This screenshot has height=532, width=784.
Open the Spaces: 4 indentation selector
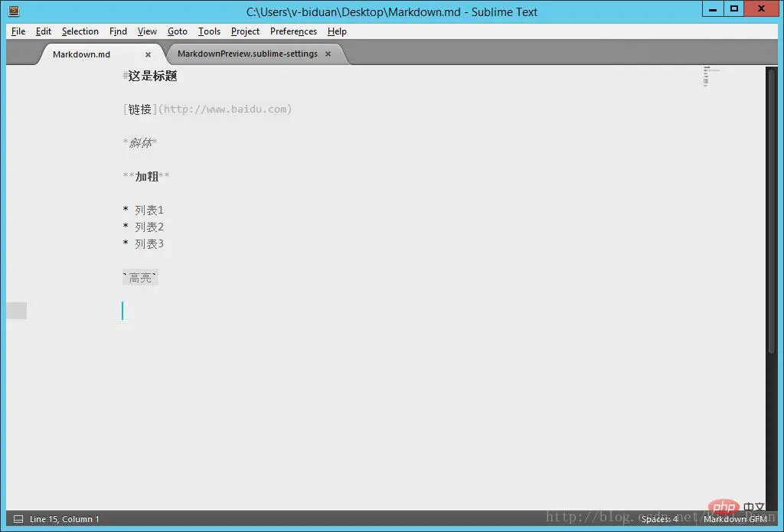[x=659, y=519]
